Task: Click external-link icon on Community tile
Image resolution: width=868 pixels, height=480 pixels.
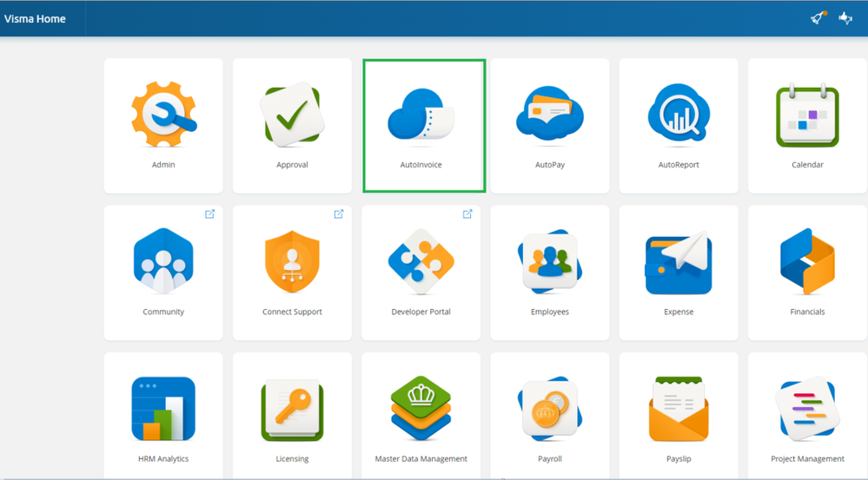Action: (209, 214)
